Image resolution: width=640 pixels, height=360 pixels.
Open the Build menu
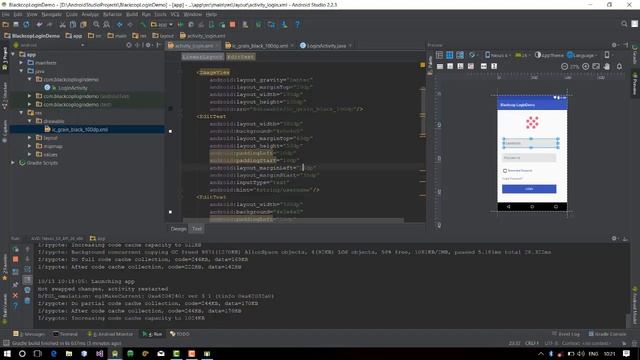[x=132, y=14]
